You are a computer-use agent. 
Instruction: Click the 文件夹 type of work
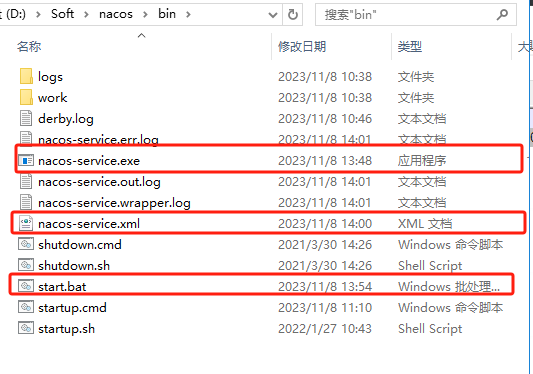click(416, 98)
